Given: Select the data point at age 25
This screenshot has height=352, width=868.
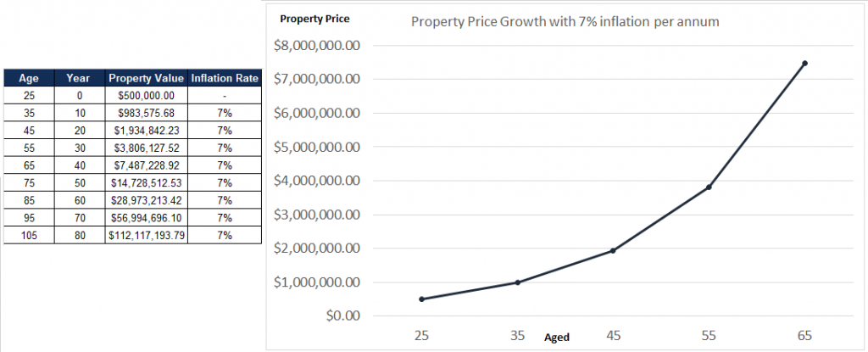Looking at the screenshot, I should click(x=422, y=299).
